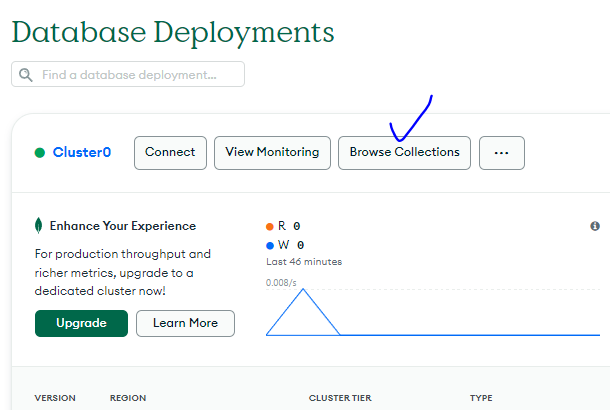Click the upgrade to a dedicated cluster text
610x410 pixels.
click(123, 272)
